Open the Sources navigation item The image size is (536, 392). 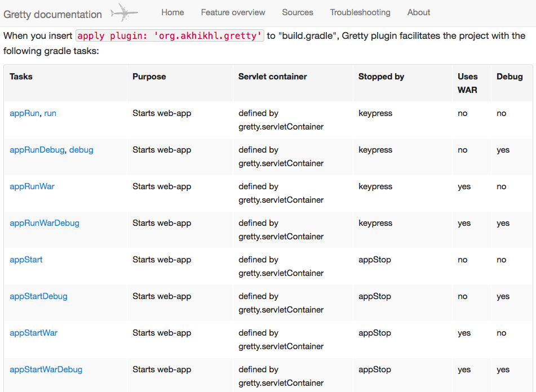point(298,12)
